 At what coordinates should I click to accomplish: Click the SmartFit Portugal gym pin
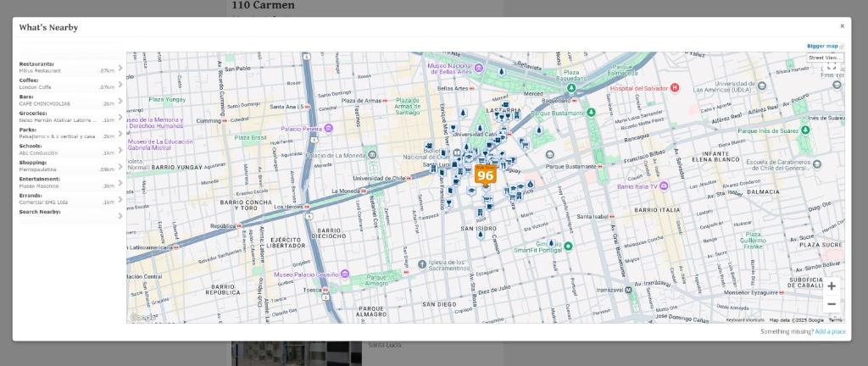(x=568, y=247)
